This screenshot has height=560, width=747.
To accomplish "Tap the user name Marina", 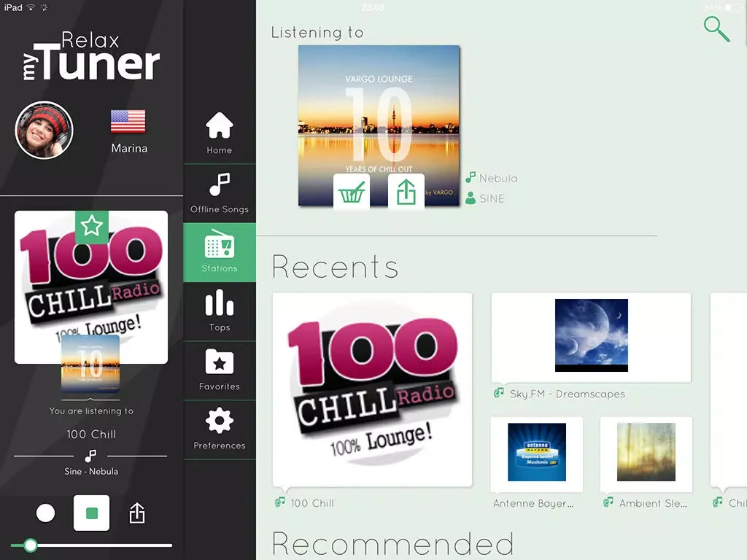I will click(129, 148).
